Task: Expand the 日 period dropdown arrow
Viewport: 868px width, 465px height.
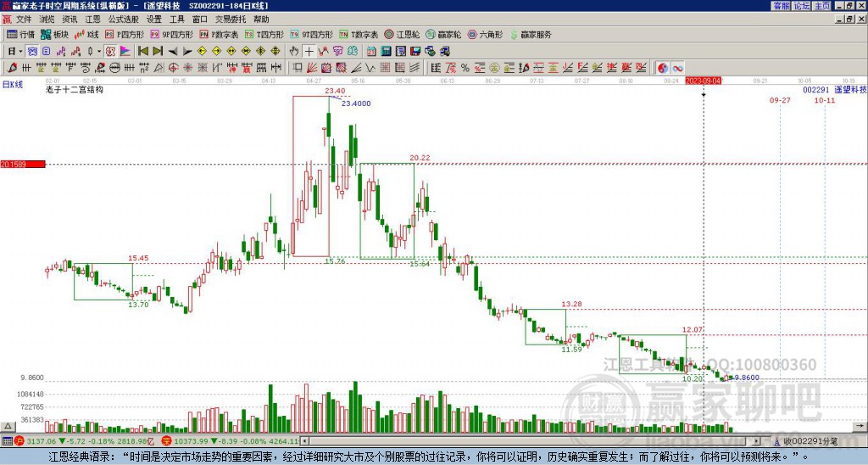Action: 21,52
